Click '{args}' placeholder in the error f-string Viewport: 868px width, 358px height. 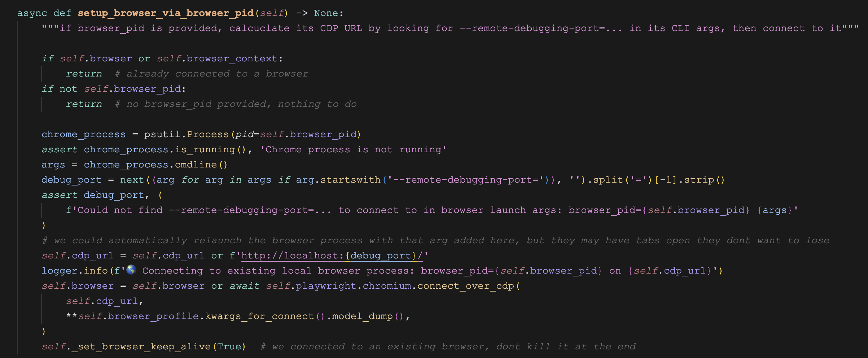[775, 210]
